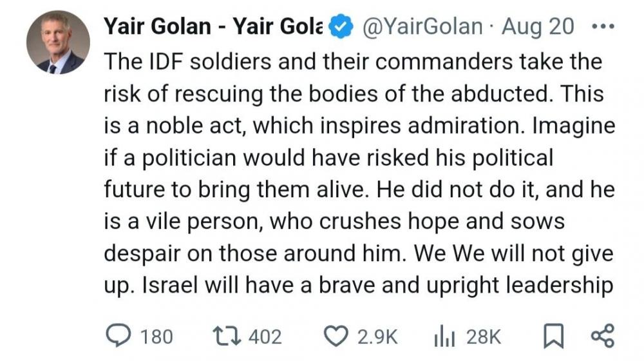Open the @YairGolan handle link
Viewport: 644px width, 361px height.
[422, 27]
